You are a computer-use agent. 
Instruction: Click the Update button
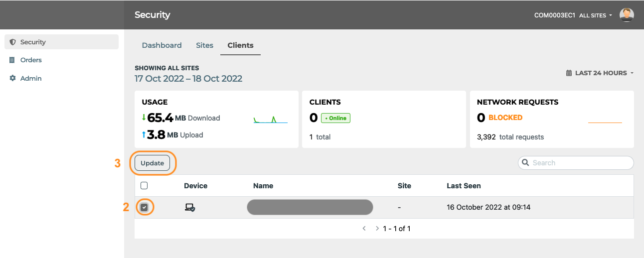(x=153, y=163)
